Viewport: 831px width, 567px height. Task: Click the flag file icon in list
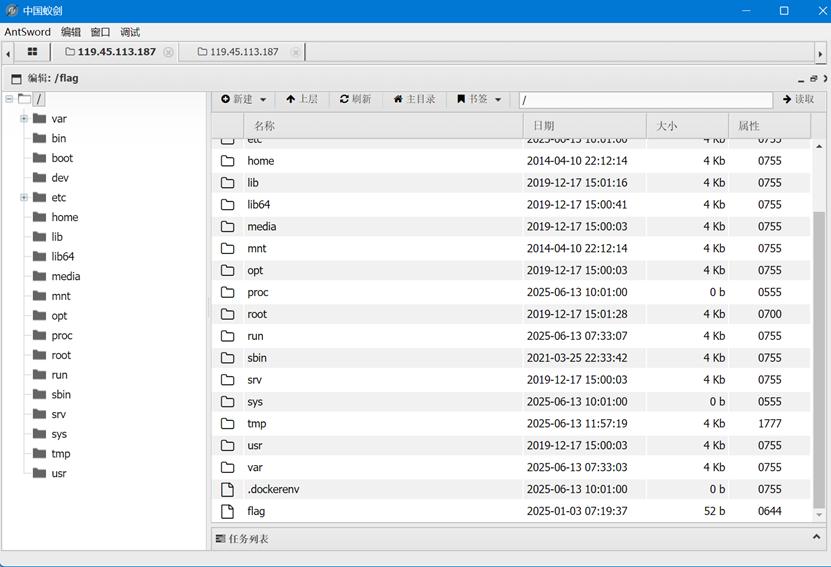[228, 511]
